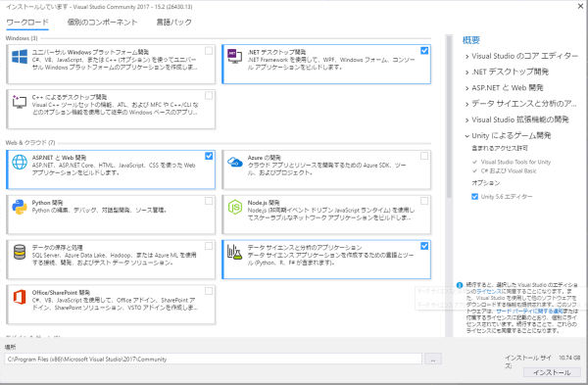Click the ASP.NET globe icon

coord(20,162)
